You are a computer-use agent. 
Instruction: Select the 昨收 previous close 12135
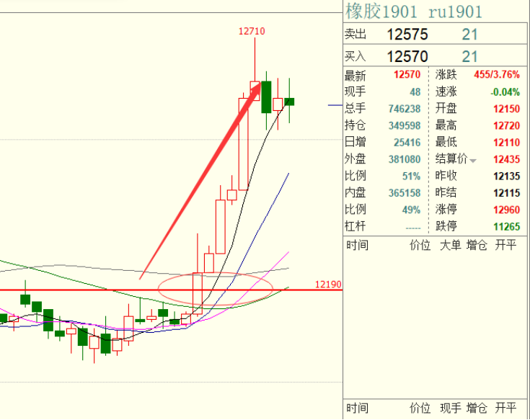click(x=506, y=177)
